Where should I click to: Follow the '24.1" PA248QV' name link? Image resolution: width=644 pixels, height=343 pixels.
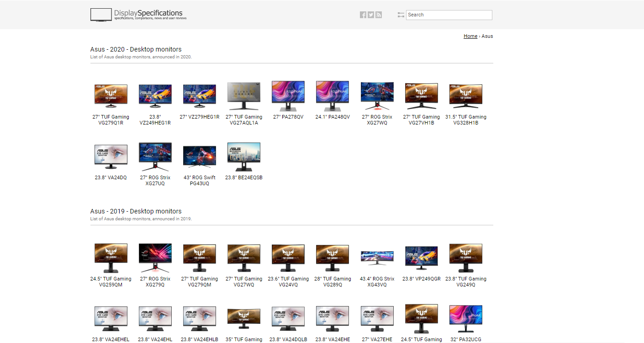click(333, 117)
